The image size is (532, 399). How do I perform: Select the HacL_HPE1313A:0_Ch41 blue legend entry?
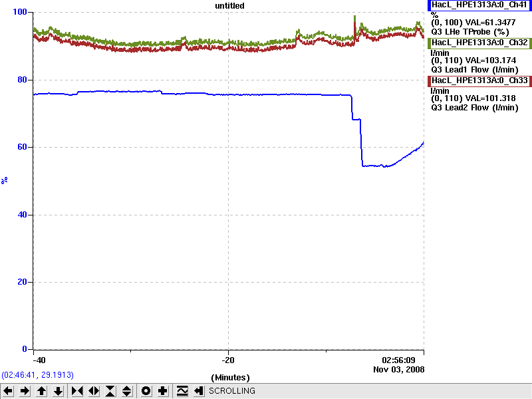[x=479, y=5]
